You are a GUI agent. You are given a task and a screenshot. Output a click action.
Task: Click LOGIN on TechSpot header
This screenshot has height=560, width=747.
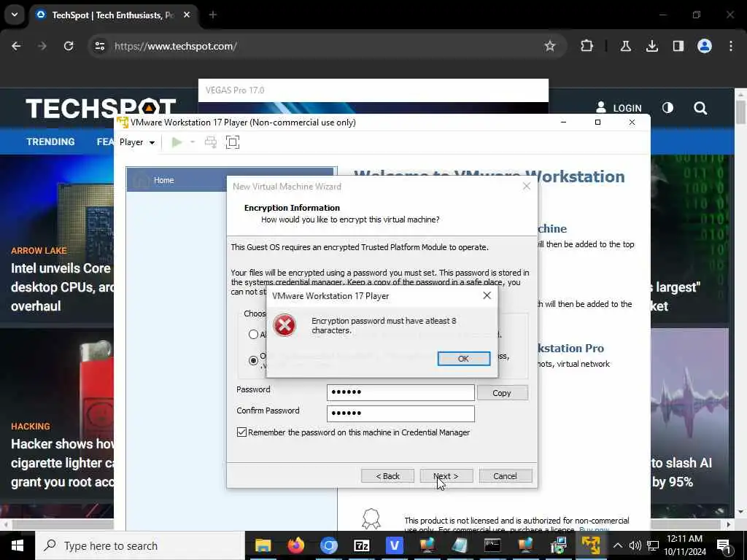point(619,108)
